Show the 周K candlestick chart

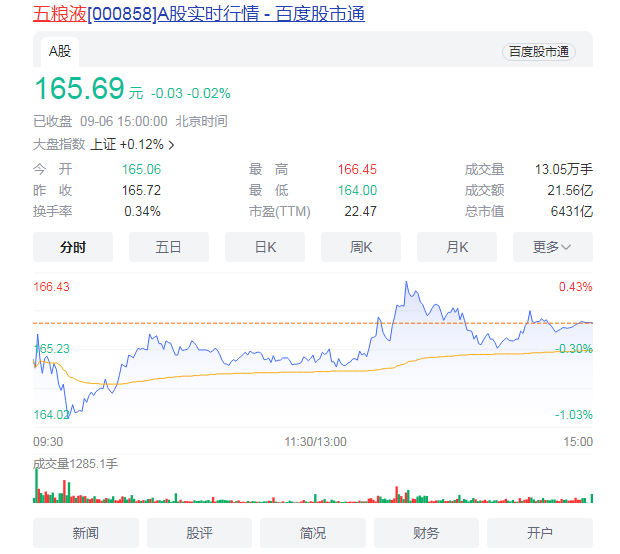[x=361, y=247]
